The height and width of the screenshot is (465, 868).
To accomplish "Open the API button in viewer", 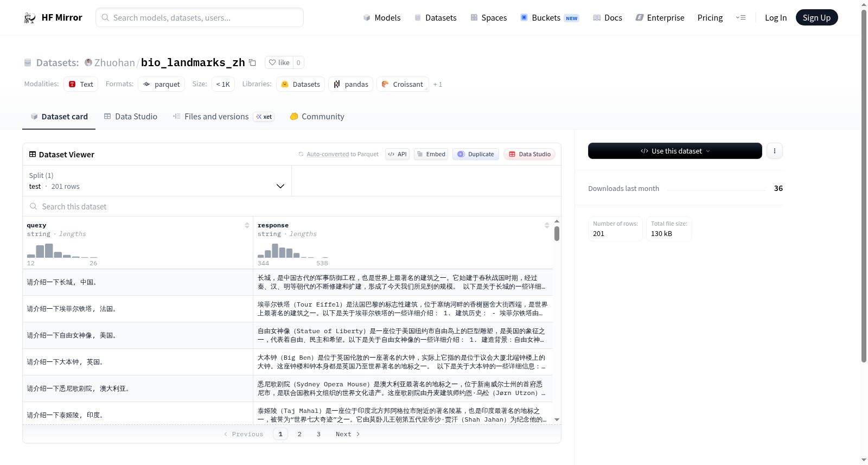I will pos(397,154).
